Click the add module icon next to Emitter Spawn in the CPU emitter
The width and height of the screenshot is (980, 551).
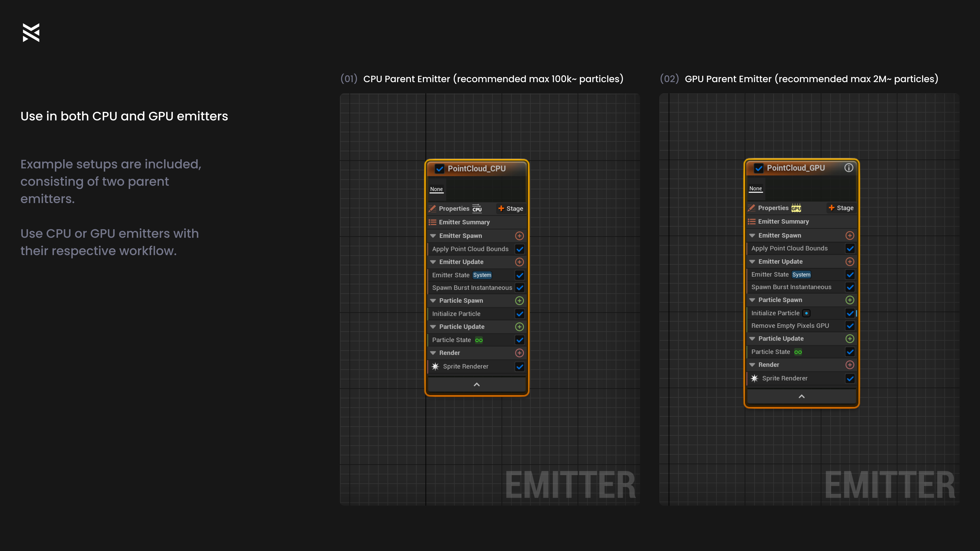click(519, 236)
